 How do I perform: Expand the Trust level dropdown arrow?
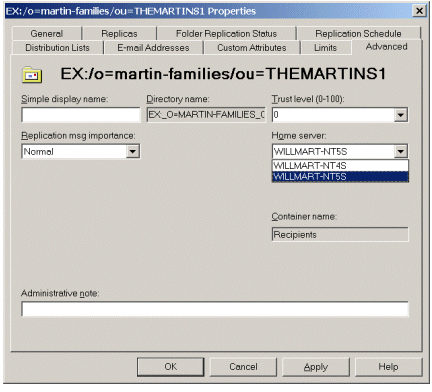tap(401, 115)
